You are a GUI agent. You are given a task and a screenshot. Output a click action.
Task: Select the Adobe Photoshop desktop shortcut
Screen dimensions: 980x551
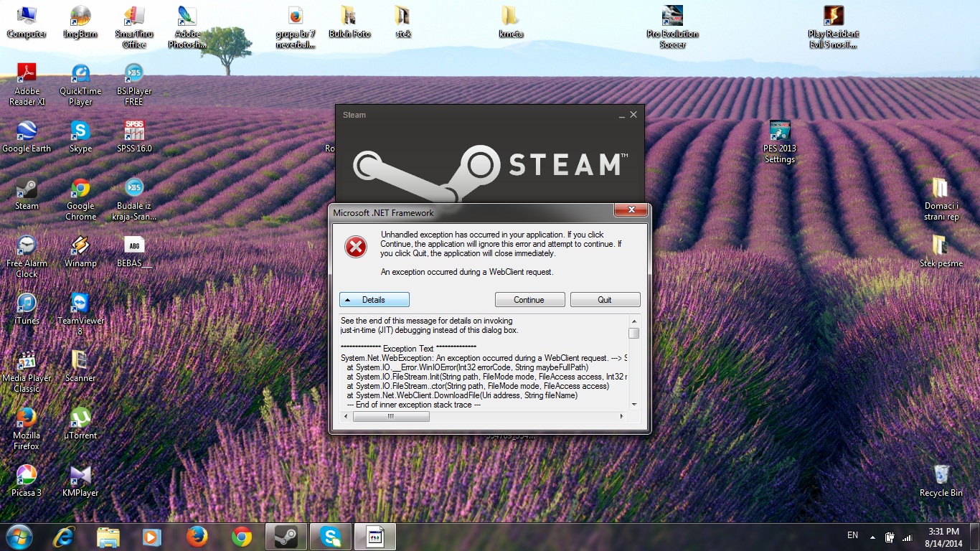click(x=188, y=27)
